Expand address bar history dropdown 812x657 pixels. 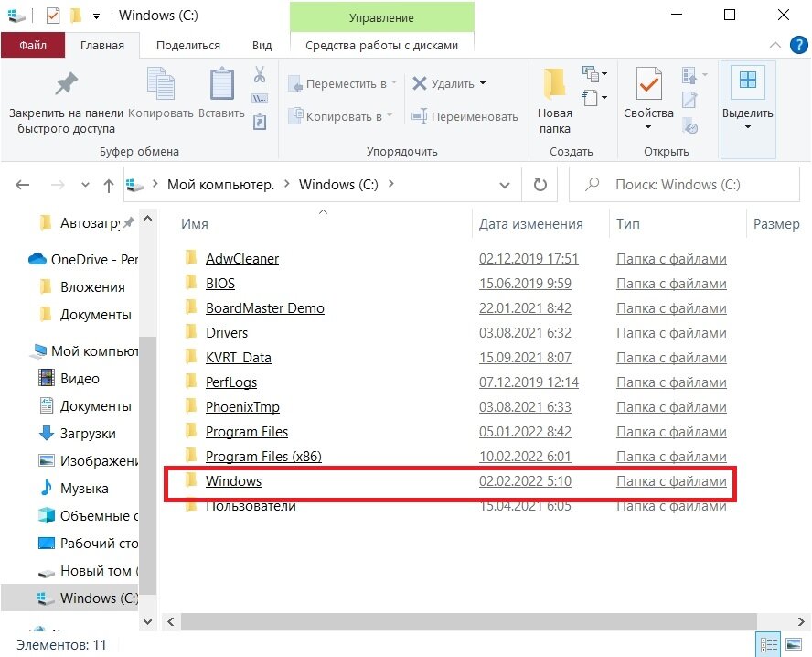point(505,185)
